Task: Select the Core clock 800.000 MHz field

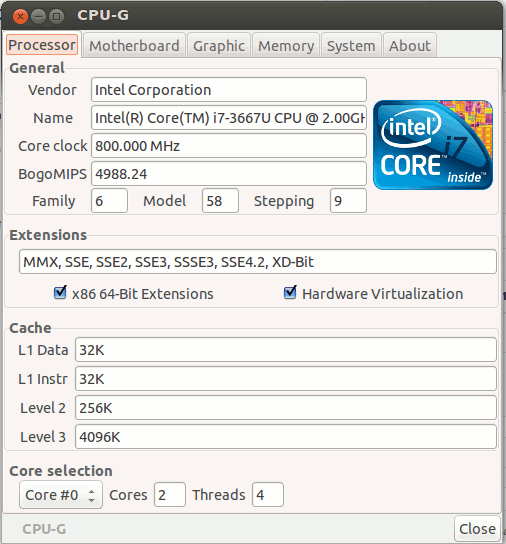Action: [229, 146]
